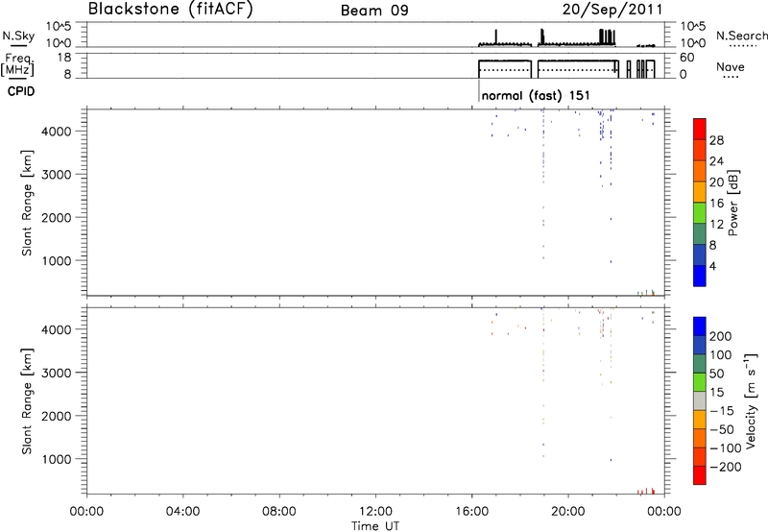
Task: Click the 'Slant Range [km]' title of velocity panel
Action: 27,401
